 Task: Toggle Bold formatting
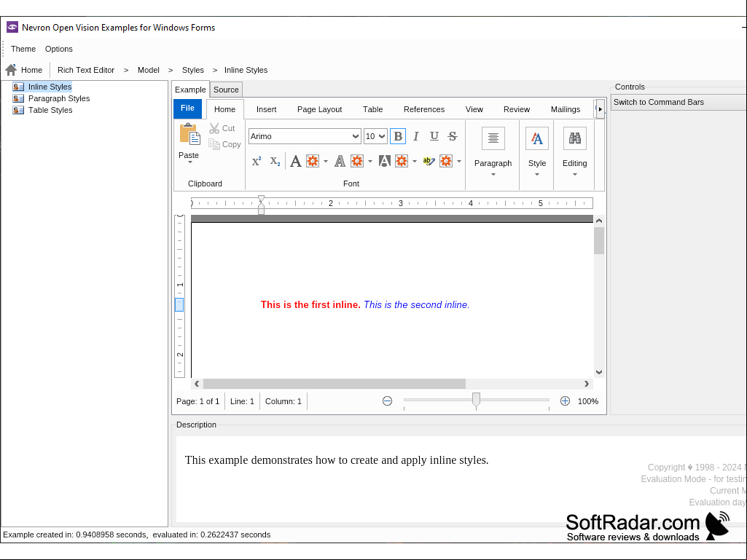(398, 136)
